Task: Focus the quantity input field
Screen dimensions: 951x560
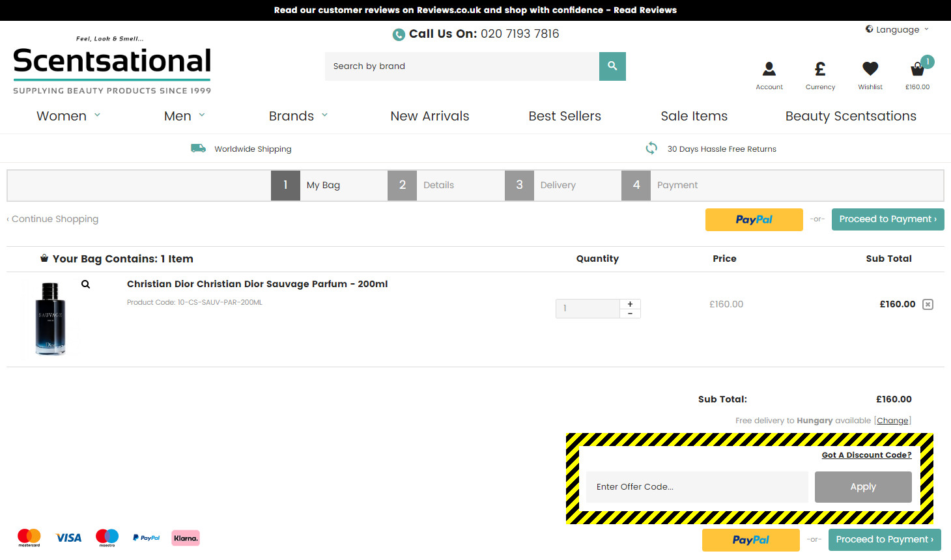Action: coord(588,309)
